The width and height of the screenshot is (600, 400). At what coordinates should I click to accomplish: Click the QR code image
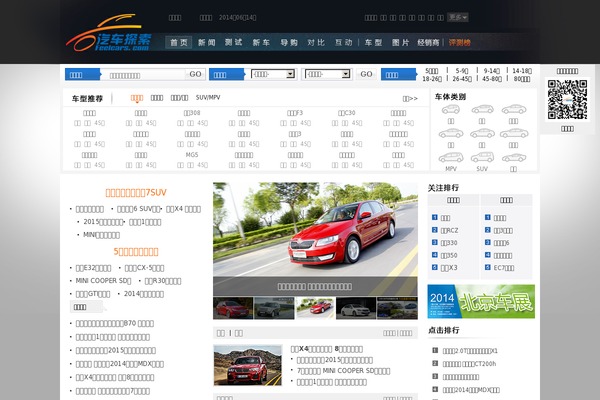[567, 100]
